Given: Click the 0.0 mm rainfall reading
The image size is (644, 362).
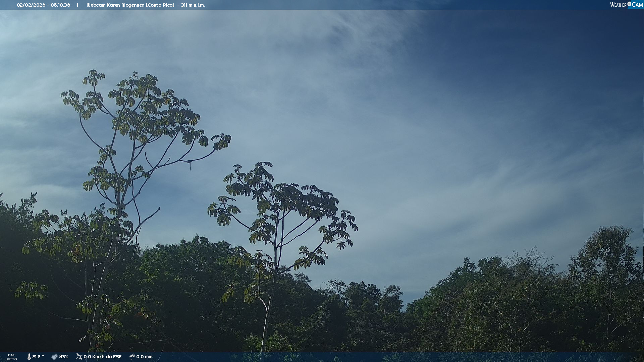Looking at the screenshot, I should pos(144,357).
